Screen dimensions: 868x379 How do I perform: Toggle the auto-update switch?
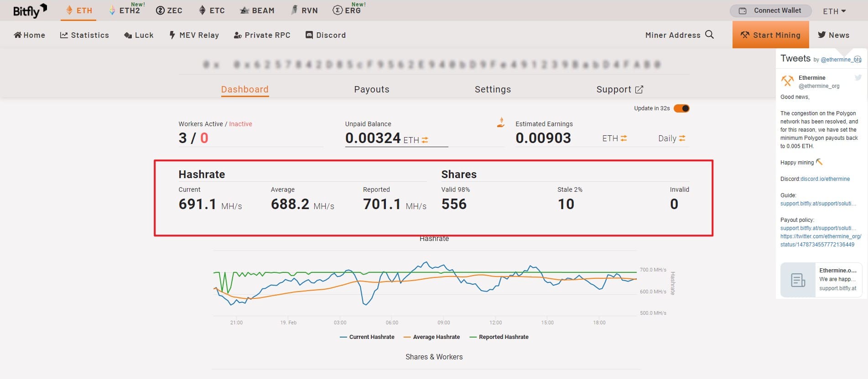click(681, 108)
